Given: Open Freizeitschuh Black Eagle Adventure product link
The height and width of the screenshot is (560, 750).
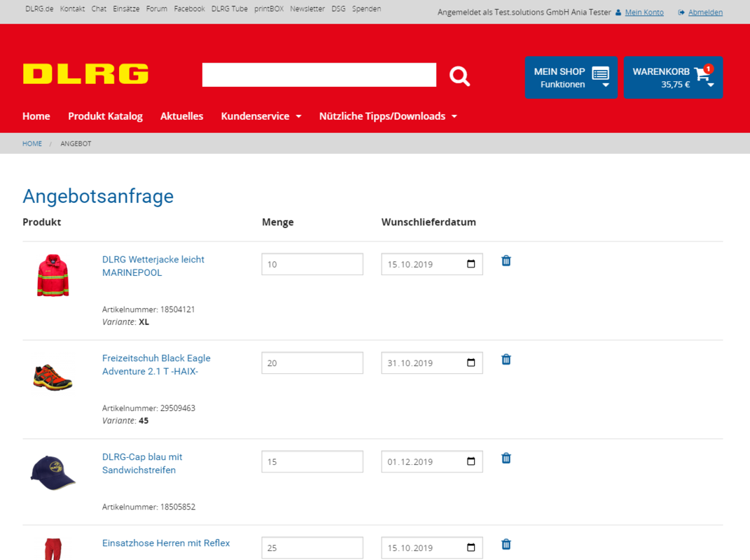Looking at the screenshot, I should 156,365.
